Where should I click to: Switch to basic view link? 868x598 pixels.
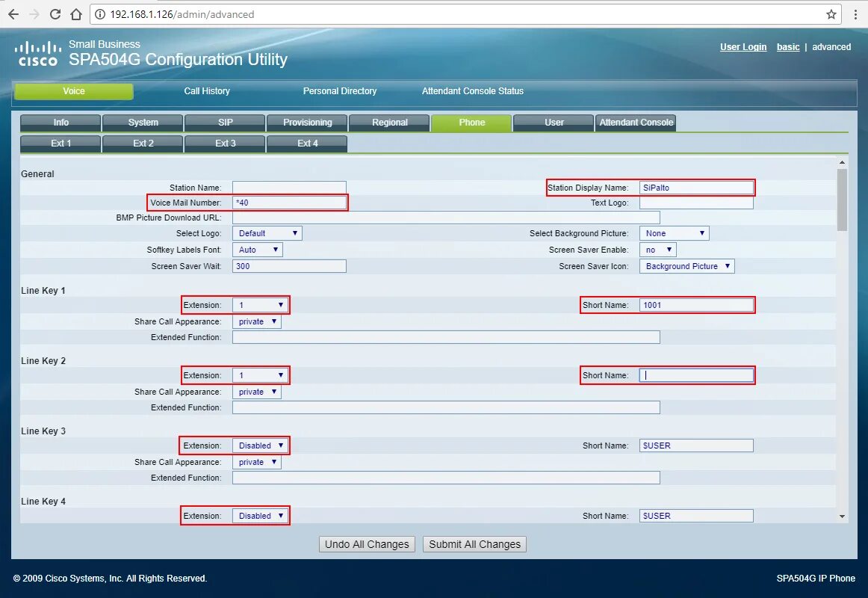[x=788, y=47]
